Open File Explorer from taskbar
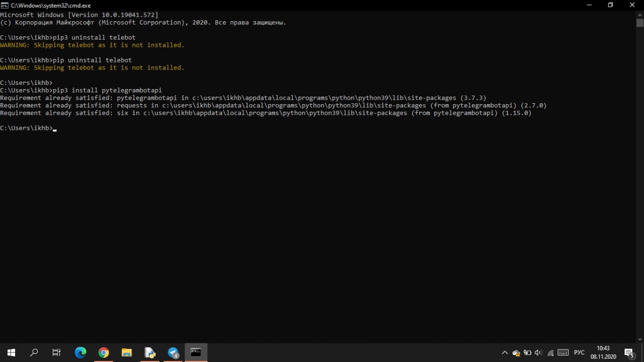 click(126, 352)
